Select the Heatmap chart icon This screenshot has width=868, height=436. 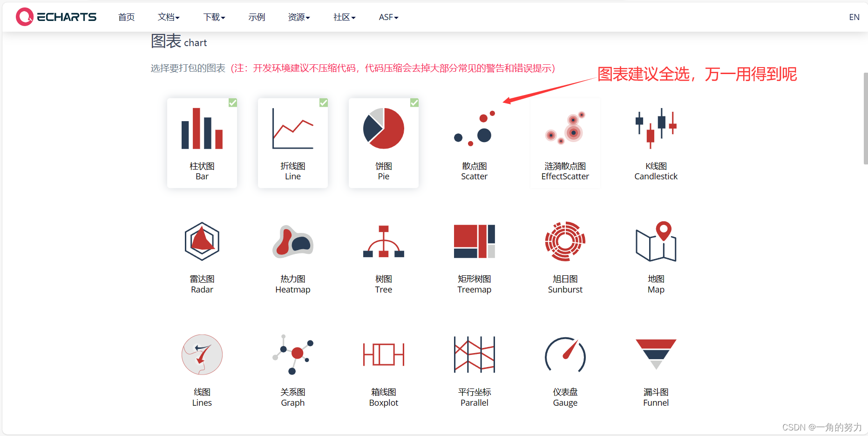pyautogui.click(x=292, y=241)
